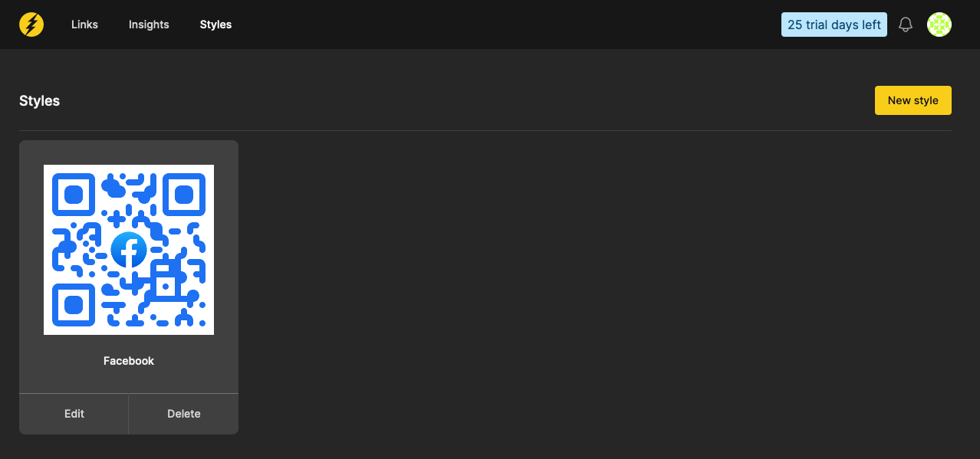980x459 pixels.
Task: Click the Facebook logo inside the QR code
Action: (129, 250)
